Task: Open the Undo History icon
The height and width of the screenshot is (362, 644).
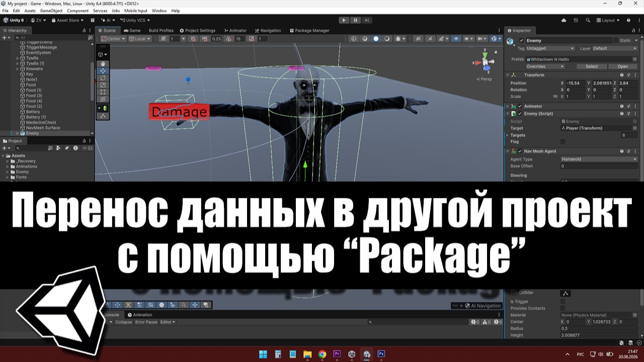Action: [x=575, y=20]
